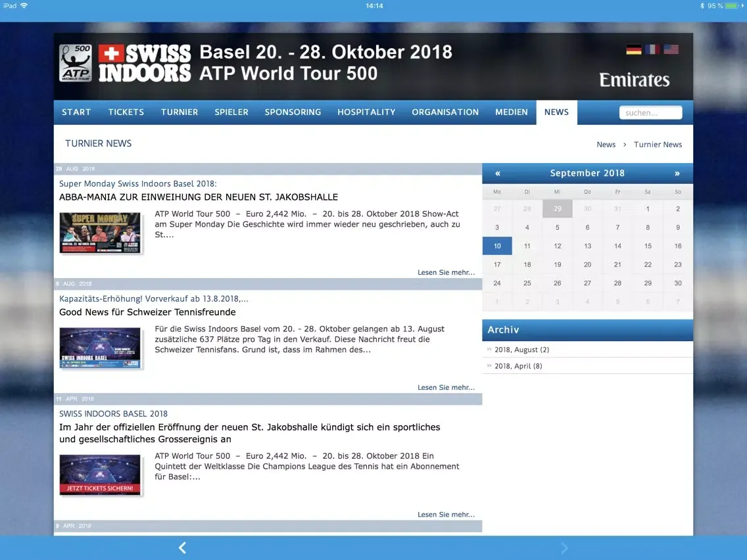Select September 1 in the calendar
Image resolution: width=747 pixels, height=560 pixels.
[x=648, y=208]
